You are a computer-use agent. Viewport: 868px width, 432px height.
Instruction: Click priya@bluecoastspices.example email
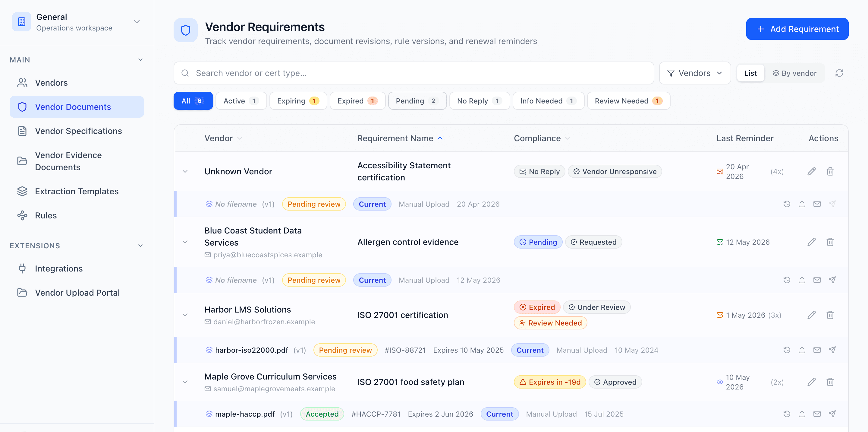(268, 255)
